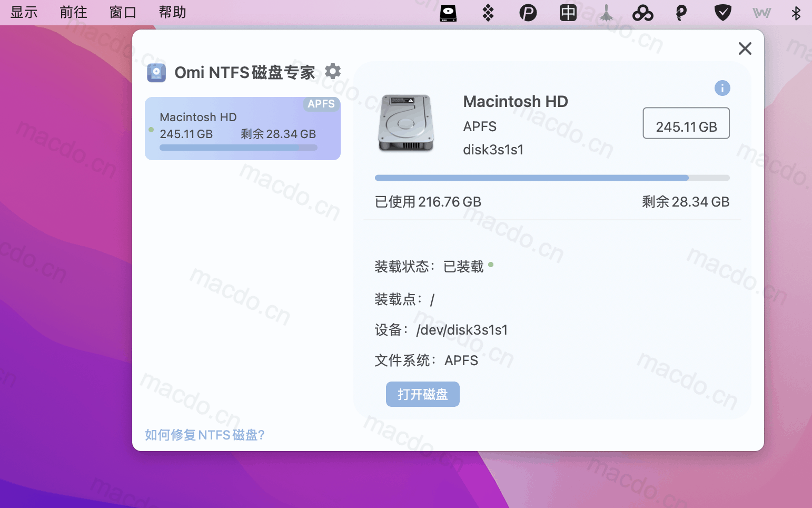Click the APFS badge on the disk card
Screen dimensions: 812x508
[x=321, y=104]
